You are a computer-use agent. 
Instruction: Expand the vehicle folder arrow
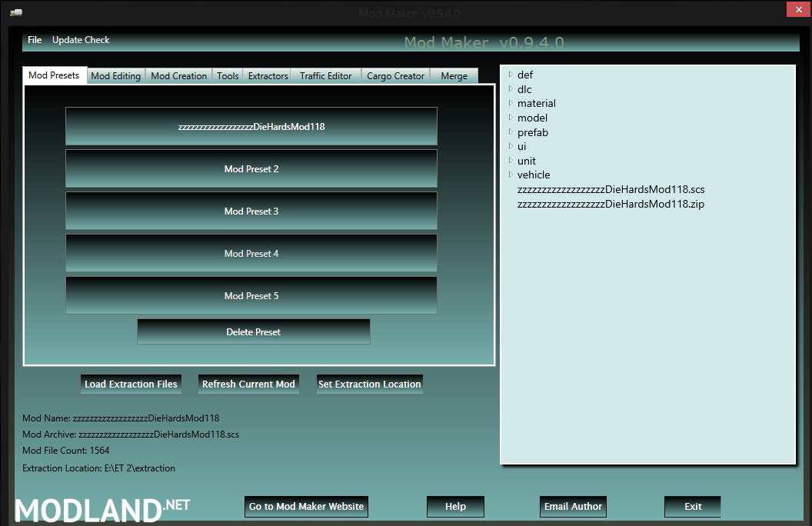point(511,175)
